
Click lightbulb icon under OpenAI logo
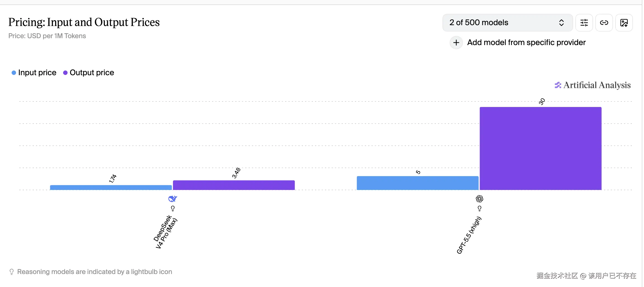479,208
